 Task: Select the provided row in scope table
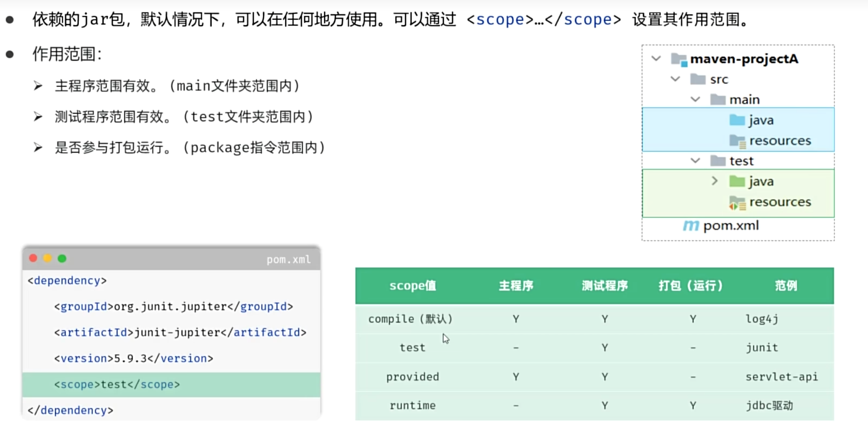(x=413, y=377)
